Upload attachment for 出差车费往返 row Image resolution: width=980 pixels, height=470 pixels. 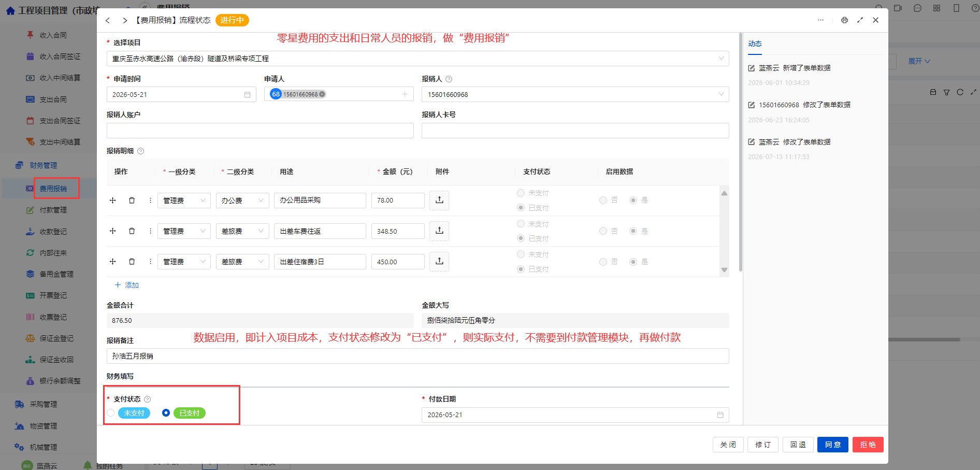pyautogui.click(x=439, y=231)
